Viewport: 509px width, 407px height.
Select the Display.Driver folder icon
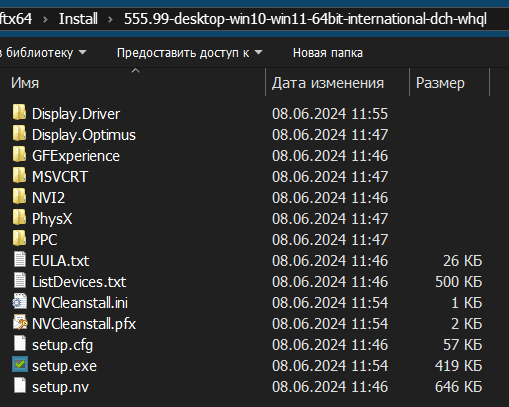[19, 112]
